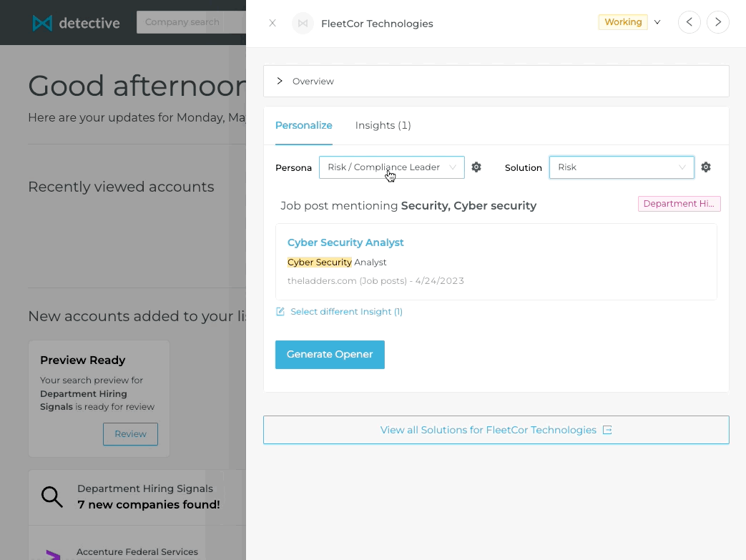
Task: Click the Department Hiring Signals magnifier icon
Action: tap(52, 497)
